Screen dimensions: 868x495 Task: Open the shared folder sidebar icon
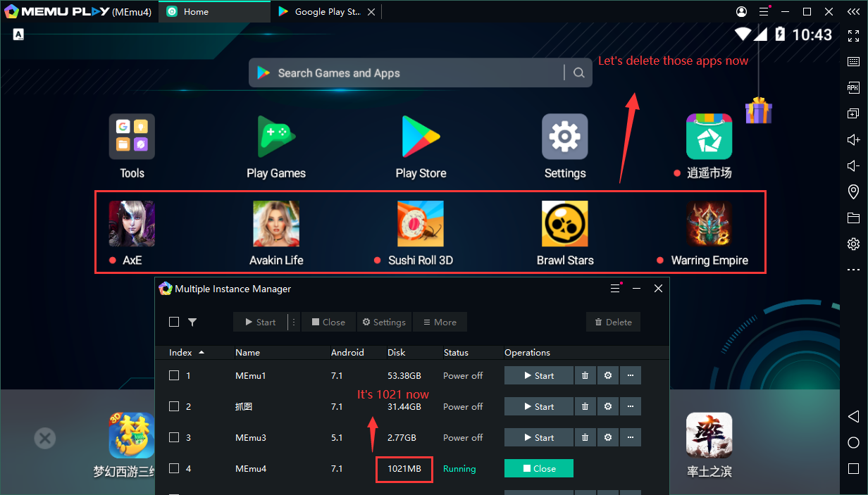[x=853, y=218]
